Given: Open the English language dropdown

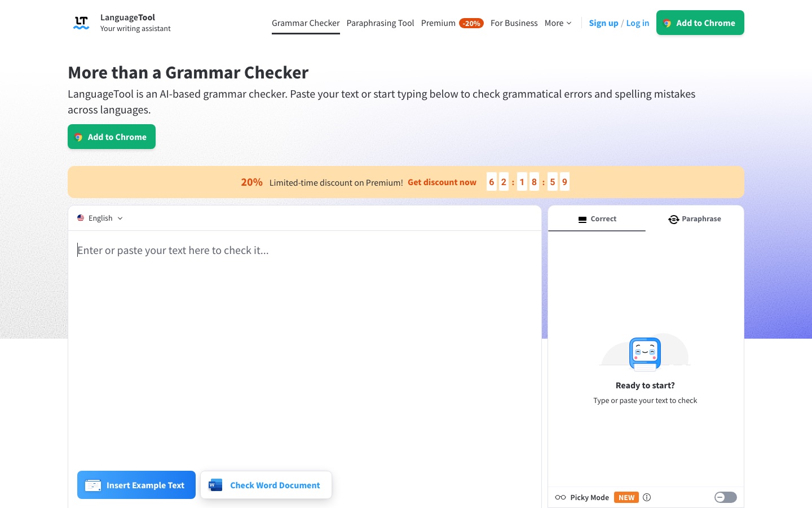Looking at the screenshot, I should coord(100,218).
